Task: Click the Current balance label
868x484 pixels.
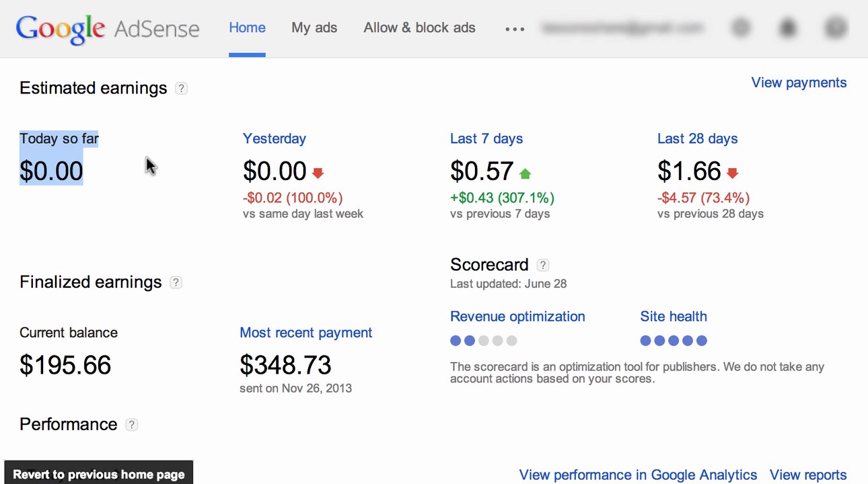Action: (69, 333)
